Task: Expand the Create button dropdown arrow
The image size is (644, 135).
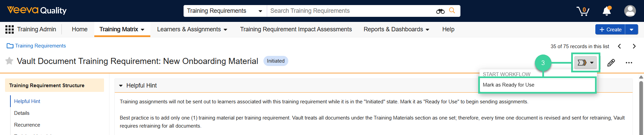Action: point(631,30)
